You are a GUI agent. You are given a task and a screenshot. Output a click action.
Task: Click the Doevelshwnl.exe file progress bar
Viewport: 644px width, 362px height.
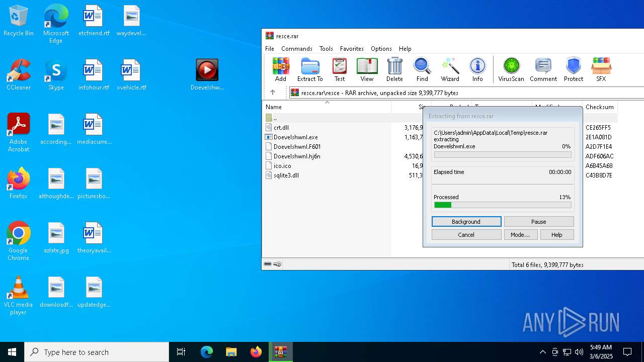pos(503,155)
